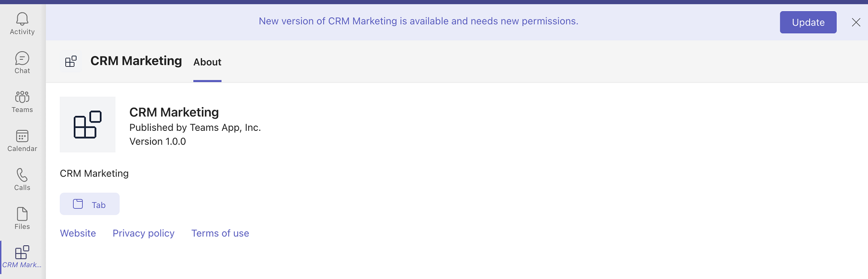Open the Terms of use link

pos(220,233)
